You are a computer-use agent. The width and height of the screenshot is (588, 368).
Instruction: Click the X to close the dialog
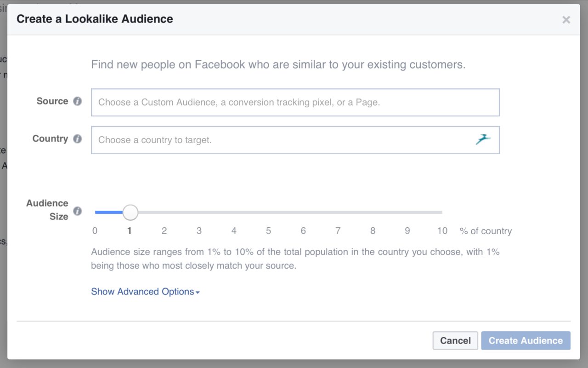(566, 19)
